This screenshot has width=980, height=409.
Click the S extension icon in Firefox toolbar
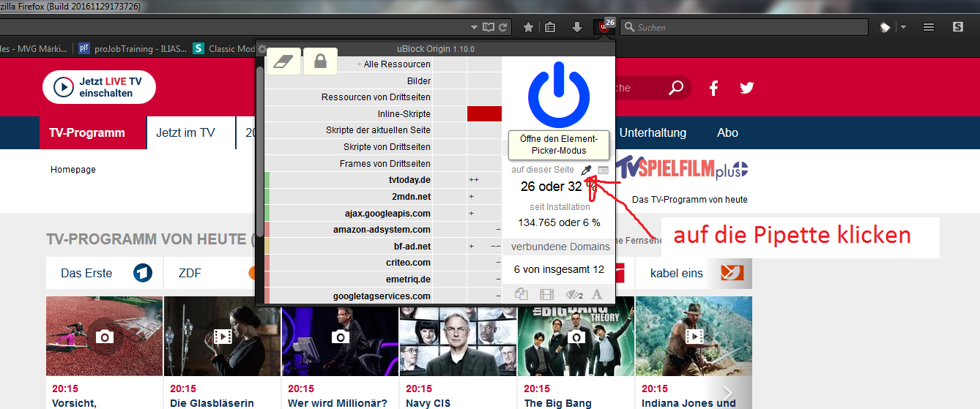[957, 27]
